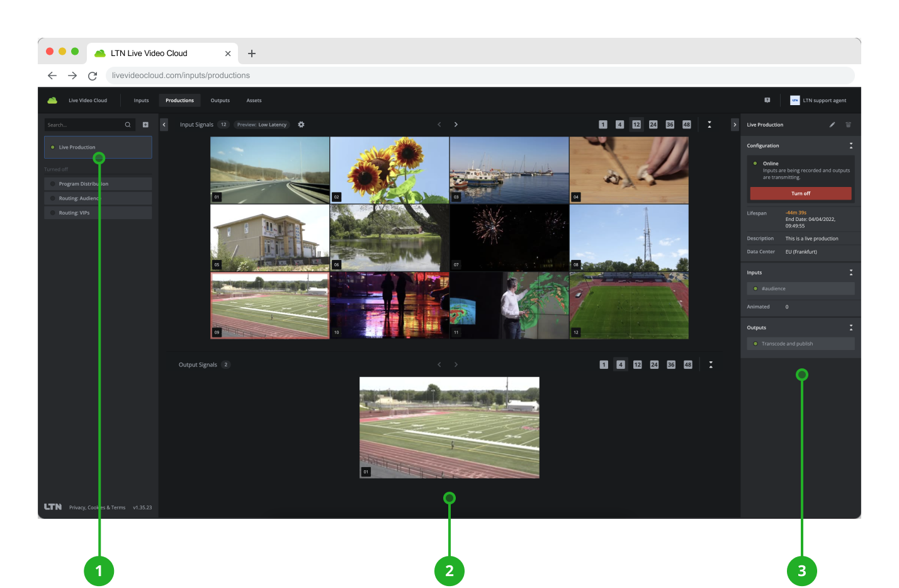Go to next page of input signals
This screenshot has height=588, width=899.
(x=456, y=125)
